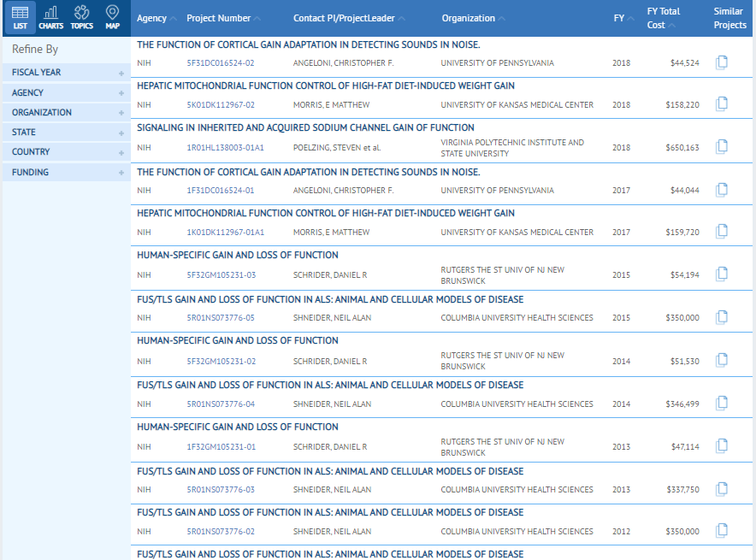Sort results by FY column
This screenshot has height=560, width=756.
623,18
